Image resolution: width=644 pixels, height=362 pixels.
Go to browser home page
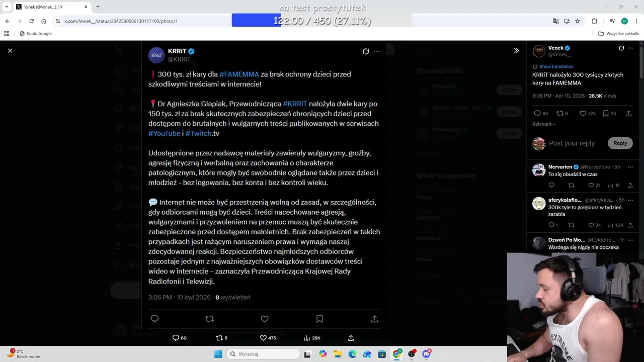pyautogui.click(x=43, y=21)
